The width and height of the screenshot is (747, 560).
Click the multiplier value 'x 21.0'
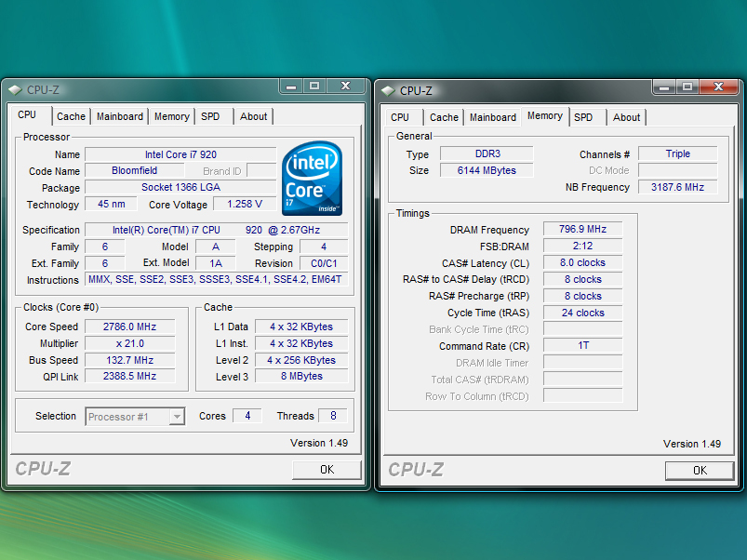129,343
